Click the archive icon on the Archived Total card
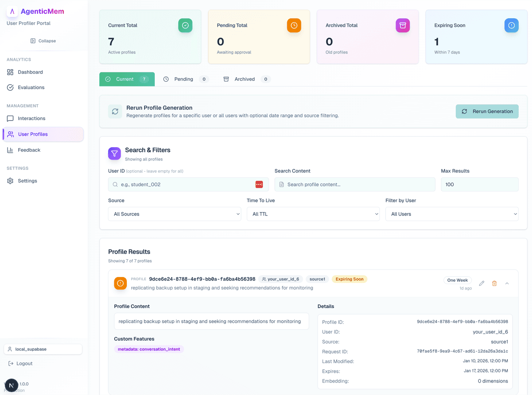This screenshot has height=395, width=532. pyautogui.click(x=403, y=25)
